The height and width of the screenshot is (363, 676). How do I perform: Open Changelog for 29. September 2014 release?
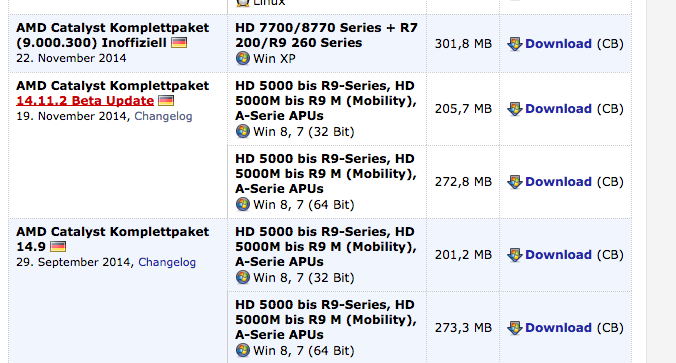click(x=167, y=262)
